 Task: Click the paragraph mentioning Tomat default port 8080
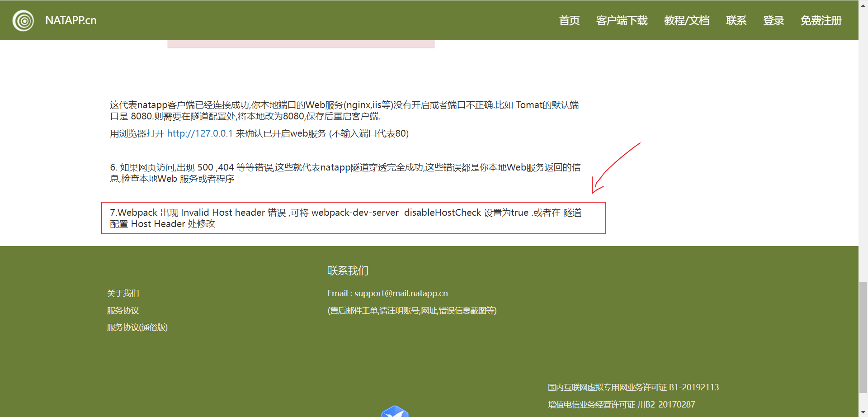tap(344, 110)
